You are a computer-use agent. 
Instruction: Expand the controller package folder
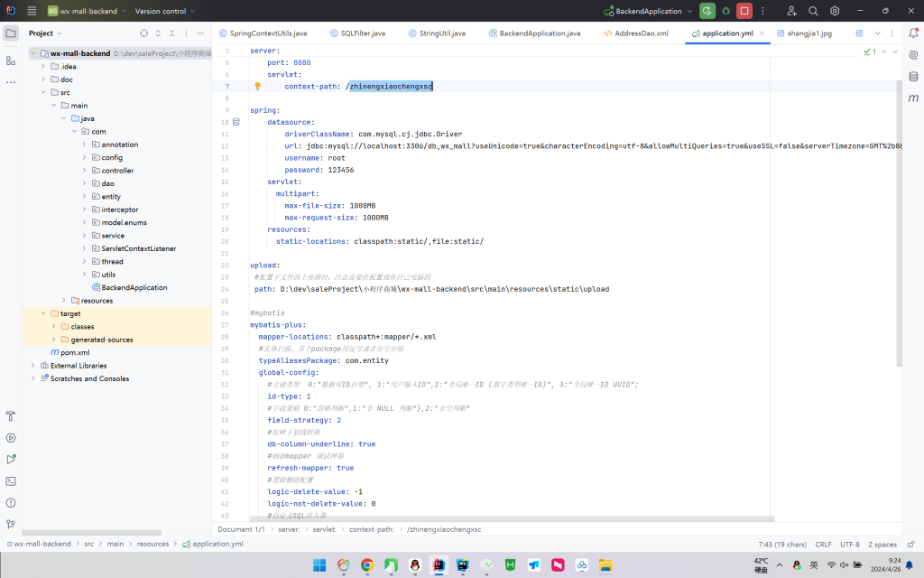[85, 170]
